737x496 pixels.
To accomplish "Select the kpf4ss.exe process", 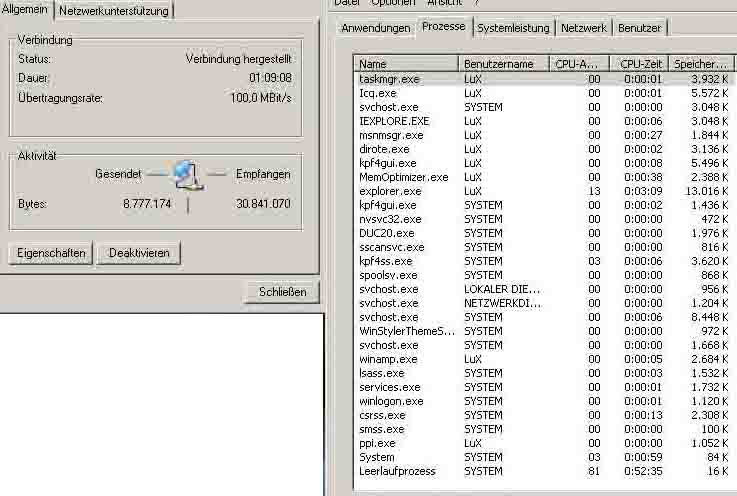I will pos(543,261).
